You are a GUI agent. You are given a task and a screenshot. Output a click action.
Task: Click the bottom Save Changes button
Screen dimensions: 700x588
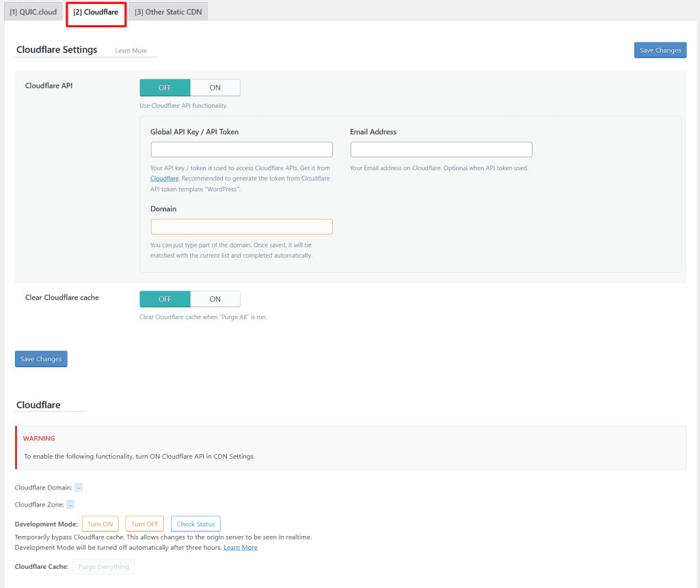[x=40, y=358]
